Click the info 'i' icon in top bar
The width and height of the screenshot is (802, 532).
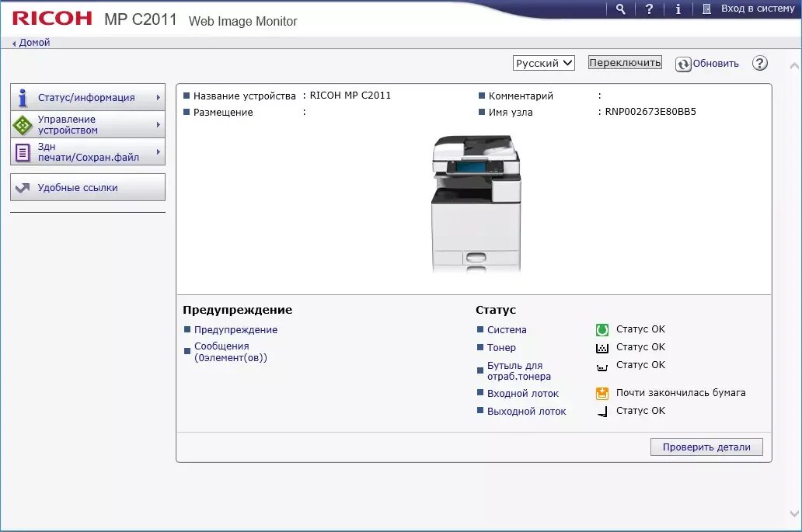[678, 9]
